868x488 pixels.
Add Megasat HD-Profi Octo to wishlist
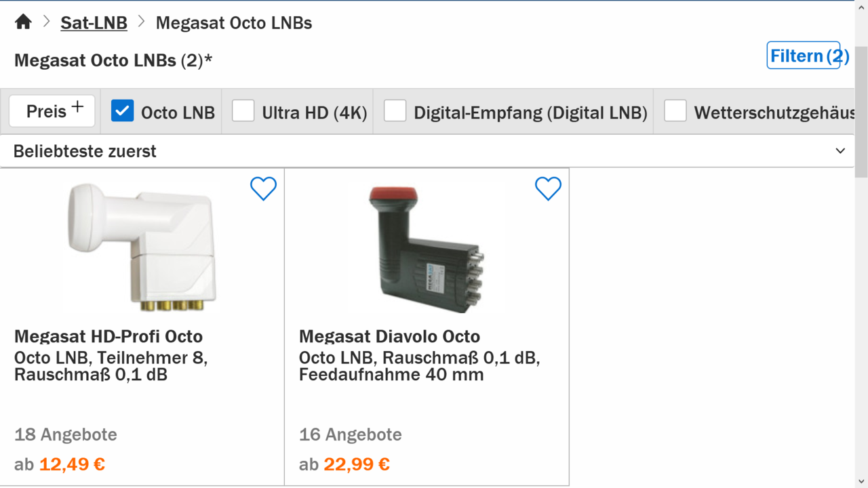tap(263, 188)
